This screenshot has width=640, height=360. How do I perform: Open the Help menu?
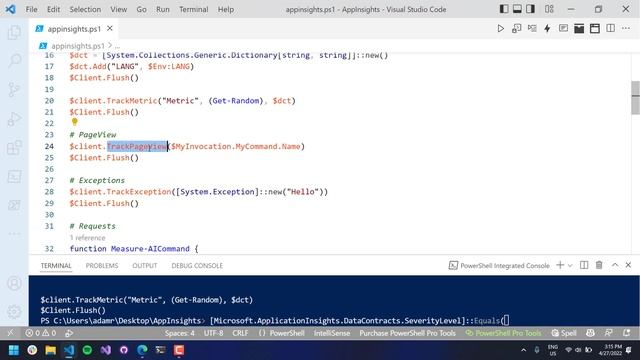tap(225, 9)
